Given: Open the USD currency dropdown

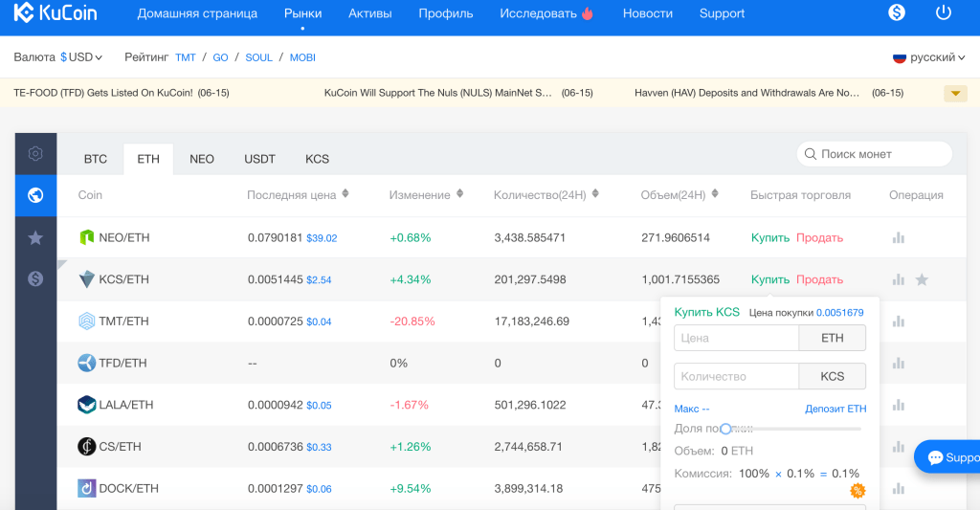Looking at the screenshot, I should pos(80,57).
